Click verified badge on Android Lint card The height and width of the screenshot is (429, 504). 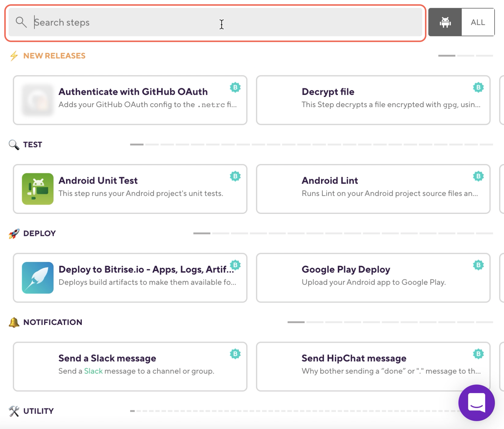[x=478, y=176]
